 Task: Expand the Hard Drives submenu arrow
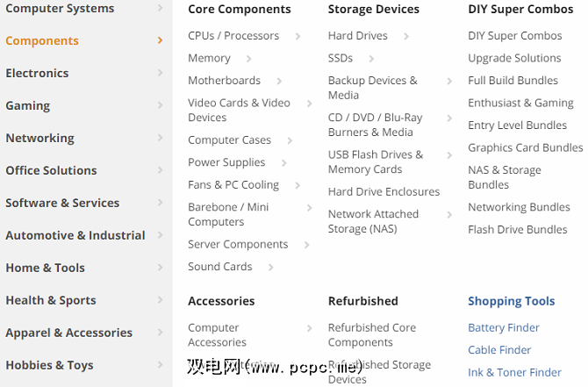click(x=407, y=36)
